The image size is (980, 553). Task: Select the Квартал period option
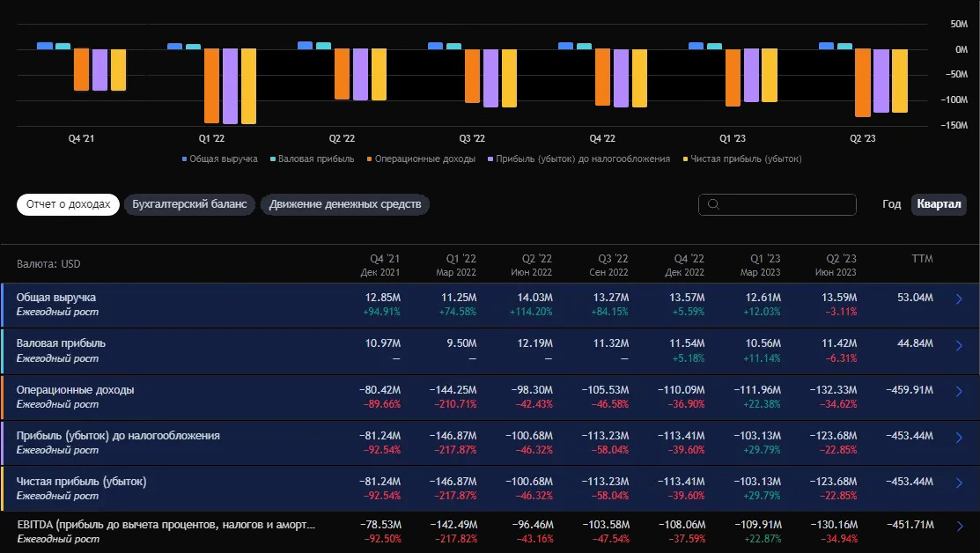(x=939, y=204)
